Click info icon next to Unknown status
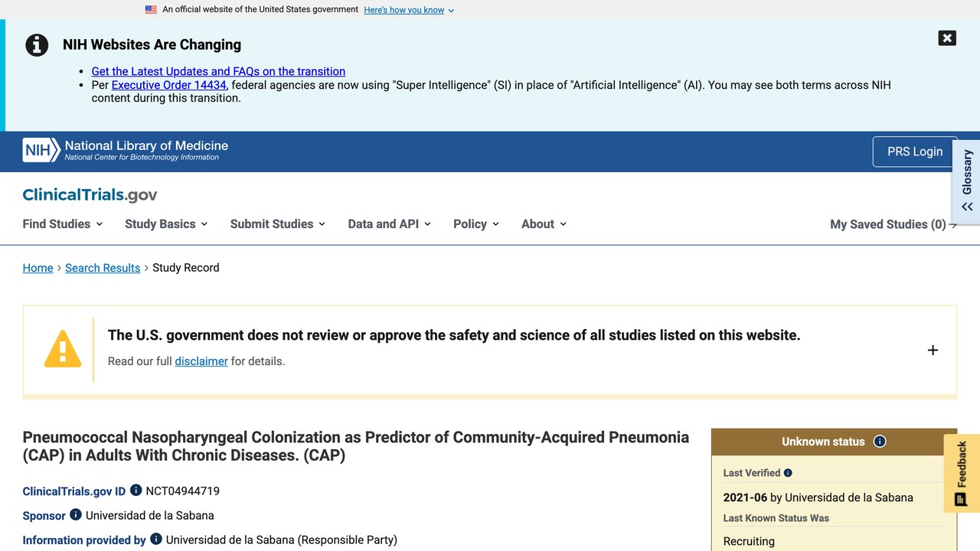The height and width of the screenshot is (551, 980). click(880, 442)
